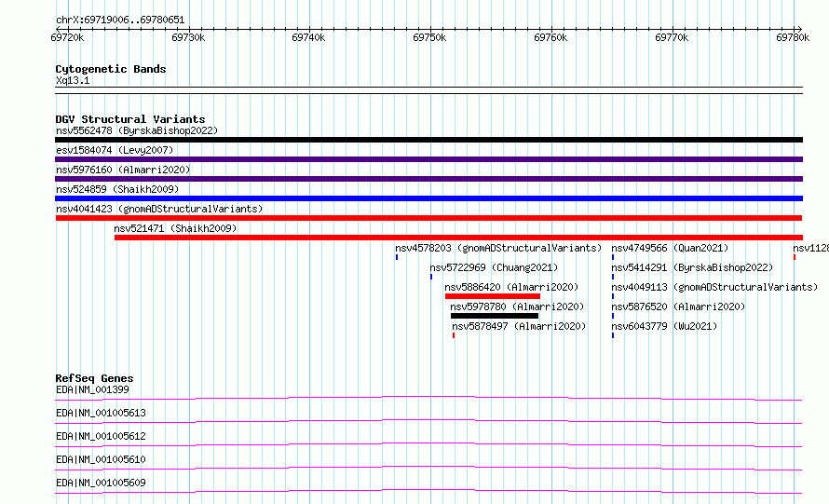Image resolution: width=829 pixels, height=504 pixels.
Task: Open gene label EDA|NM_001005610
Action: (x=101, y=459)
